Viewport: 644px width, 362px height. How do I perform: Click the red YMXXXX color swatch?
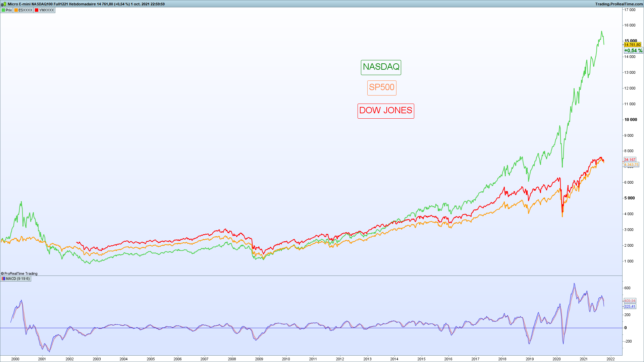[x=37, y=10]
